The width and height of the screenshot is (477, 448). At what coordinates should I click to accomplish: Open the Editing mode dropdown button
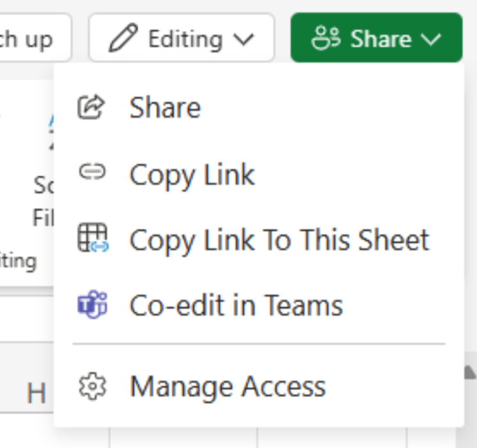coord(181,39)
